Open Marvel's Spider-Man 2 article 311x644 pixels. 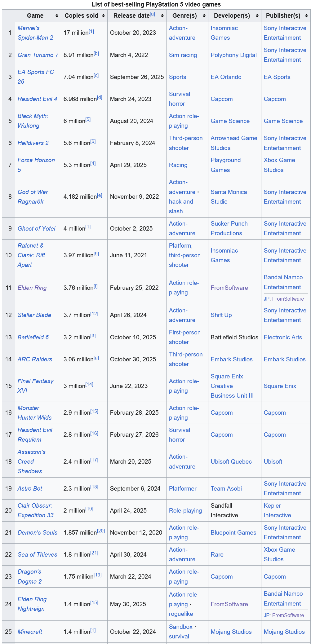tap(35, 33)
